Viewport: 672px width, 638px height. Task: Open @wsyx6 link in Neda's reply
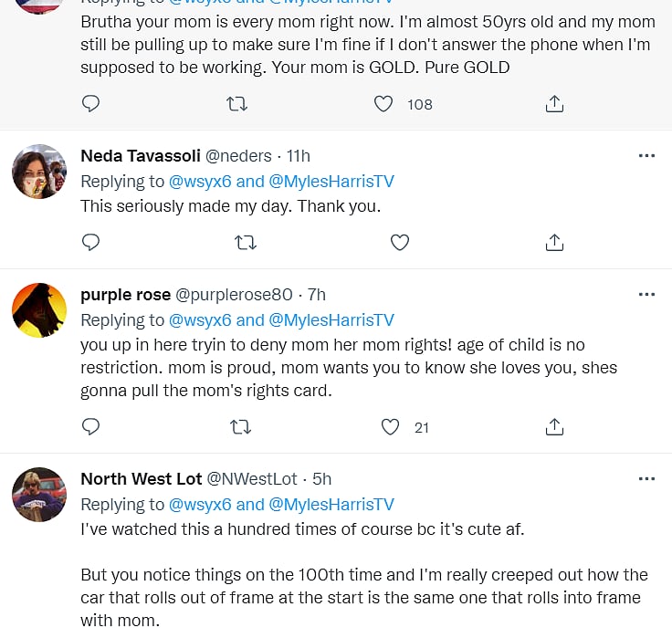pyautogui.click(x=200, y=181)
